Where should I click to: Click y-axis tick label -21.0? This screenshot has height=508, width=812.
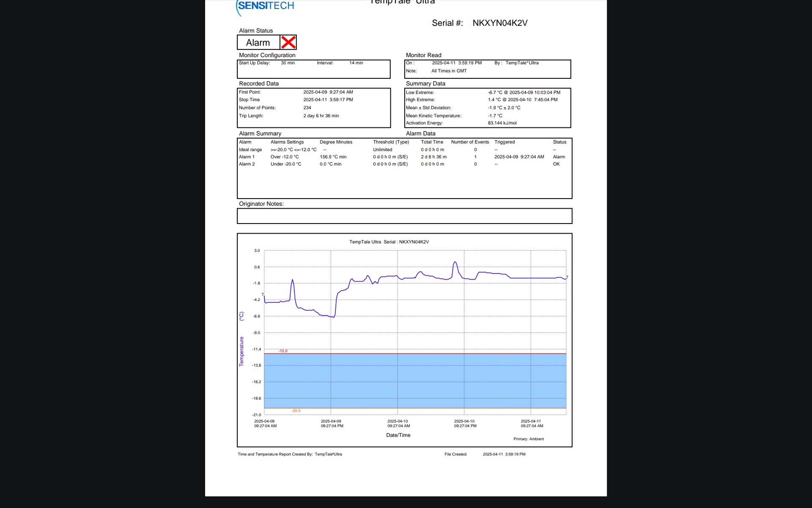point(256,414)
